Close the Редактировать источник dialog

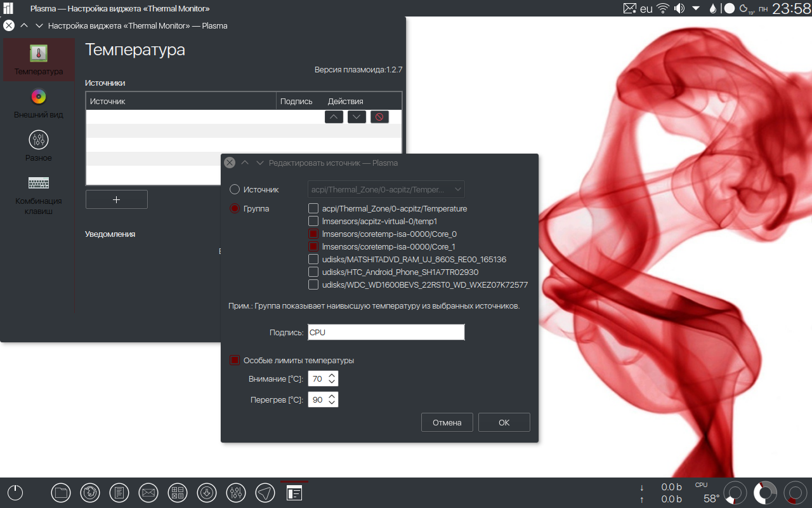[230, 163]
